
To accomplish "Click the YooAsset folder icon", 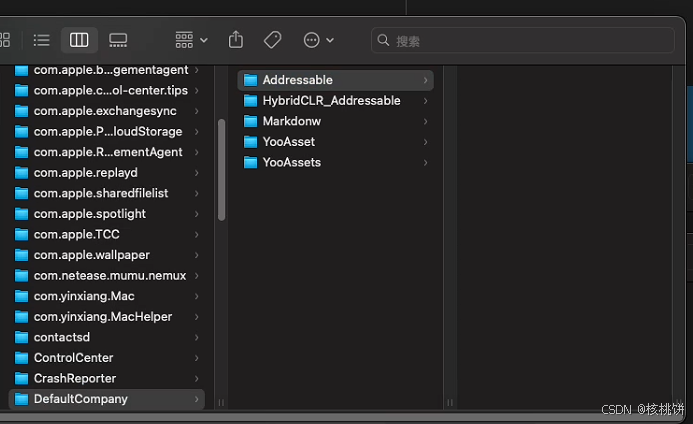I will 251,142.
